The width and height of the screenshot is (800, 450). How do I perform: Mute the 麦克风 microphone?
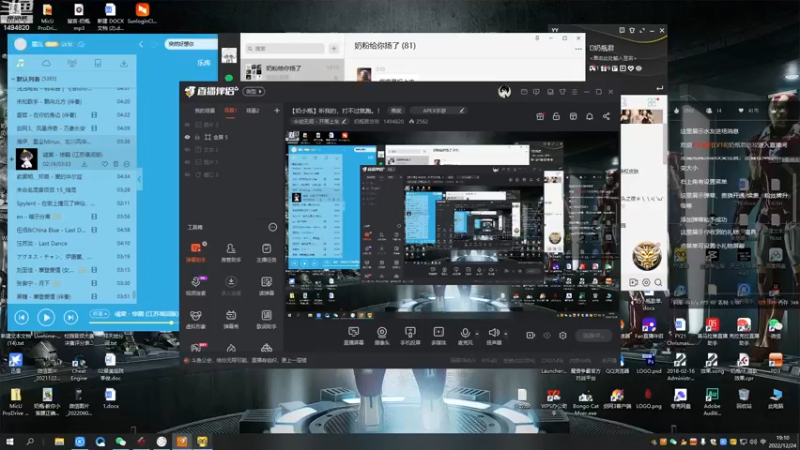(465, 336)
